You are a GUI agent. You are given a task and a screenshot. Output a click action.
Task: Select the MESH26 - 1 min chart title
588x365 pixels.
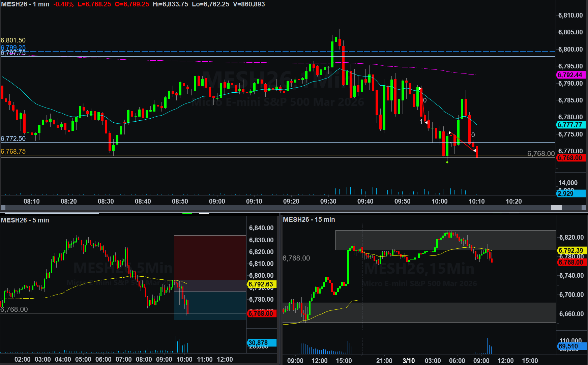point(25,4)
